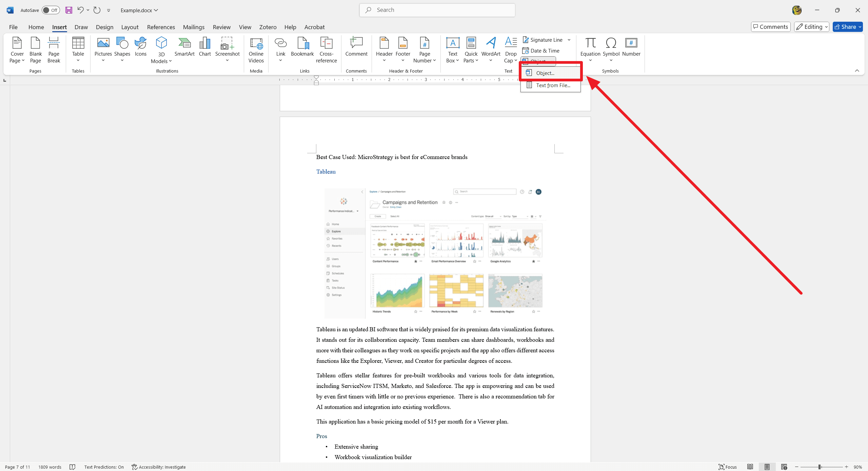Insert Online Videos

point(256,50)
